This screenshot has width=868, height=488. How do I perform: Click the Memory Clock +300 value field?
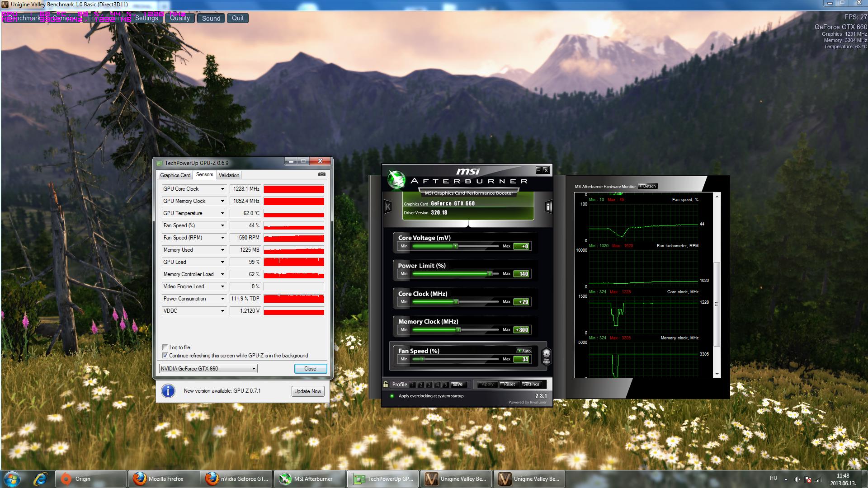point(522,330)
